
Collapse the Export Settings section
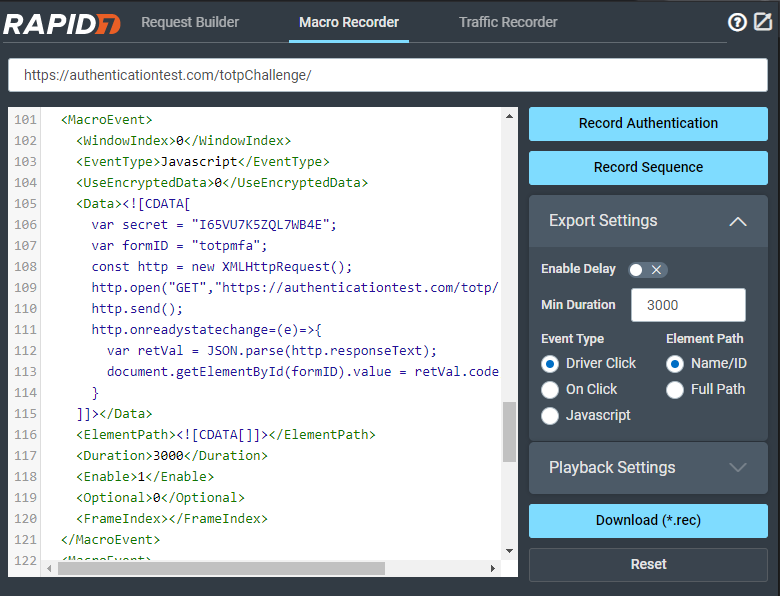[738, 221]
